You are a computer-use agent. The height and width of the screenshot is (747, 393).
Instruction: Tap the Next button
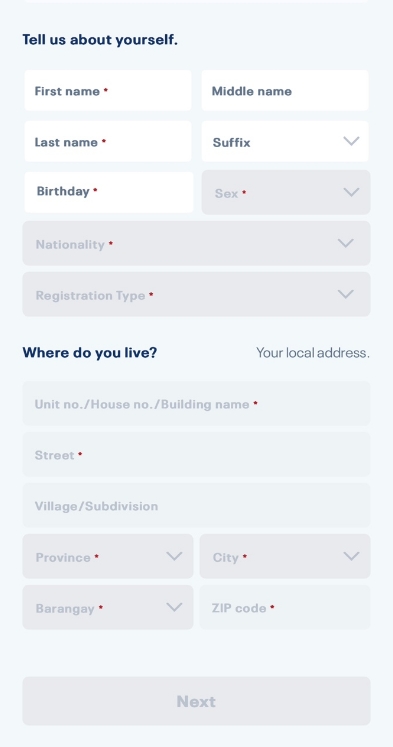196,701
